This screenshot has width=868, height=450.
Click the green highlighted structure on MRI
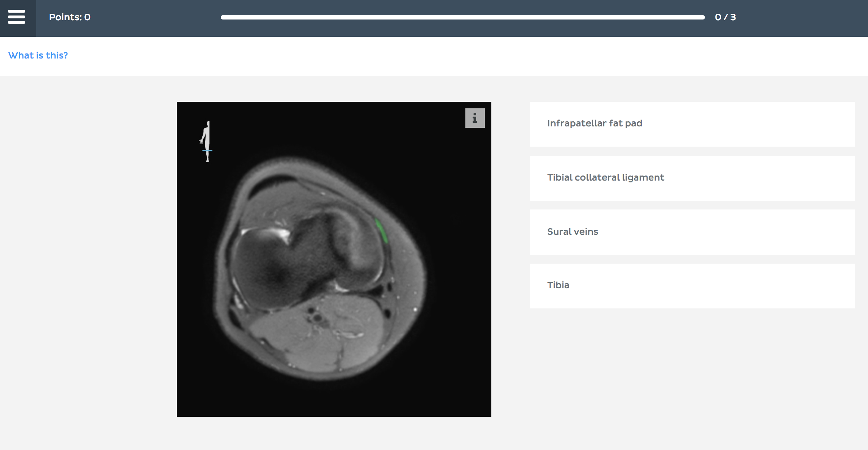pyautogui.click(x=382, y=231)
